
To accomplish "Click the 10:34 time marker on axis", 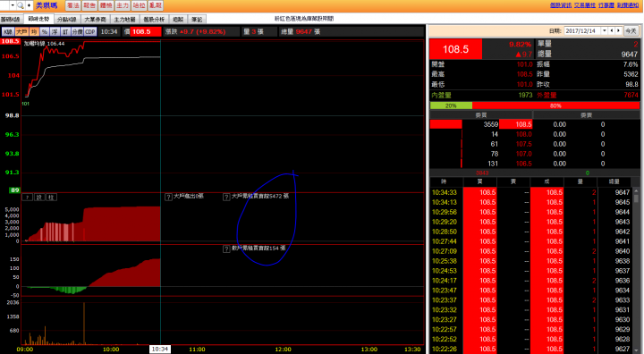I will click(160, 349).
